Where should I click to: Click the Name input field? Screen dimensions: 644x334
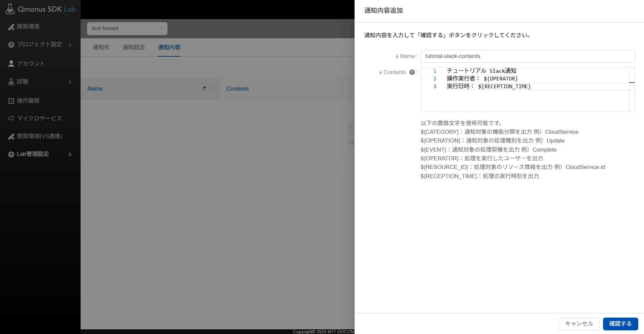[x=527, y=56]
